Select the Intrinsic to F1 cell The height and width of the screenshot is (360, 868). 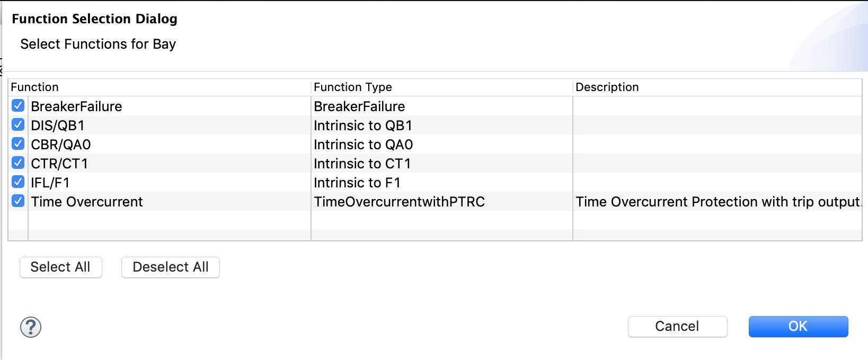coord(357,183)
